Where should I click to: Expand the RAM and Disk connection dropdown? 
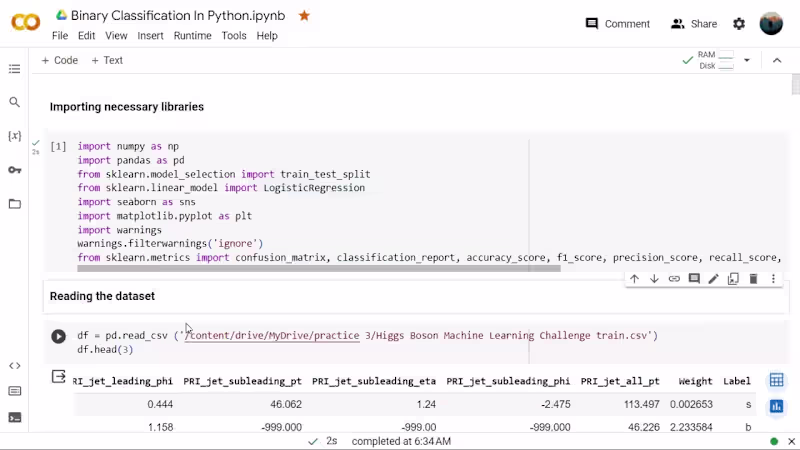click(x=746, y=60)
